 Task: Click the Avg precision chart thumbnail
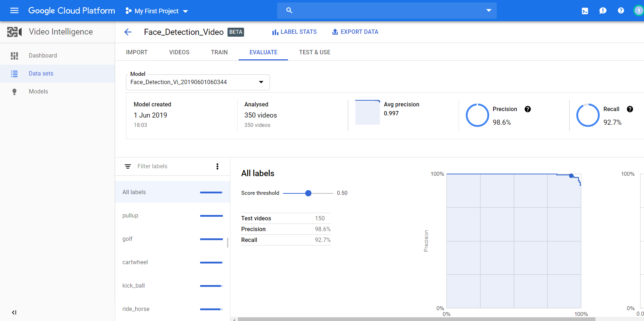pyautogui.click(x=368, y=112)
